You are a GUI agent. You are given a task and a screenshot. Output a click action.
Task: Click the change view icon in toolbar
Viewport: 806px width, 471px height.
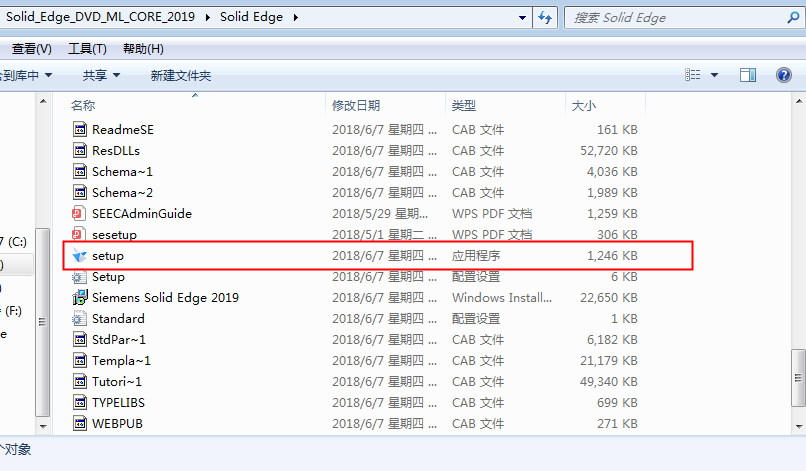693,75
